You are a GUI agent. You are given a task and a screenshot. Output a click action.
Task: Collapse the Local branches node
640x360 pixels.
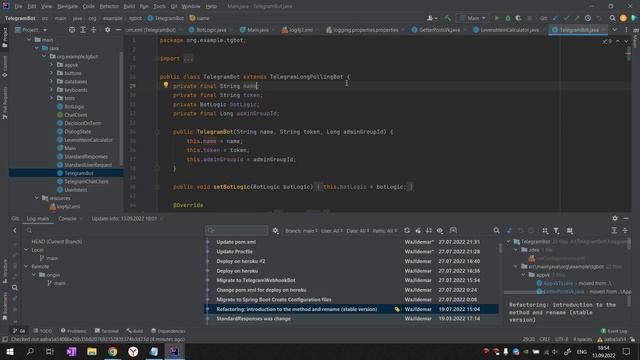27,250
